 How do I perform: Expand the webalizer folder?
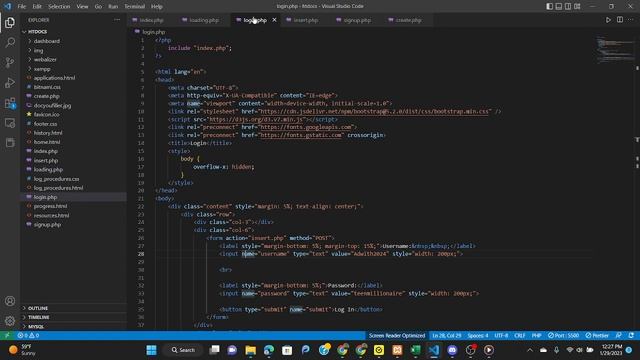coord(45,59)
